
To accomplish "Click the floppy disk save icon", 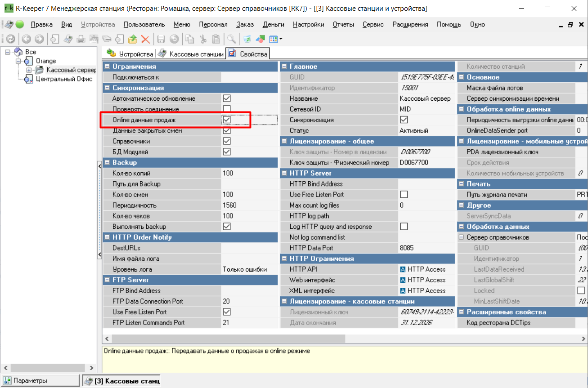I will pos(161,39).
